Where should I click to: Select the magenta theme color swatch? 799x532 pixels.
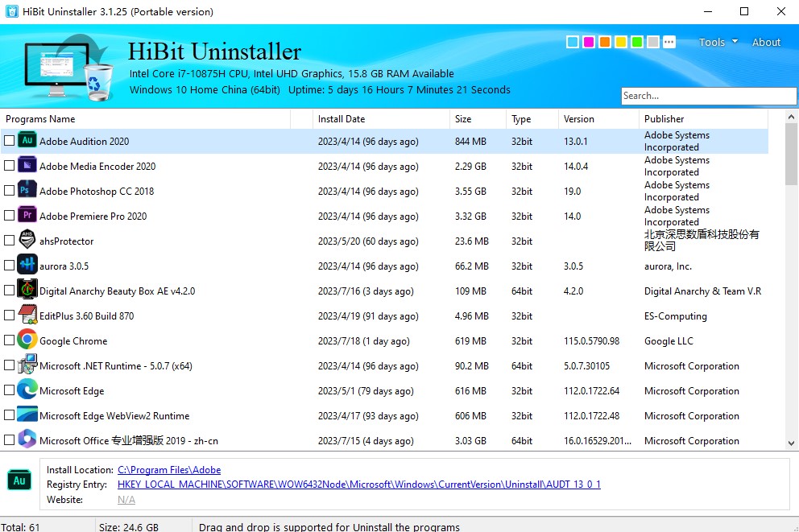point(590,40)
